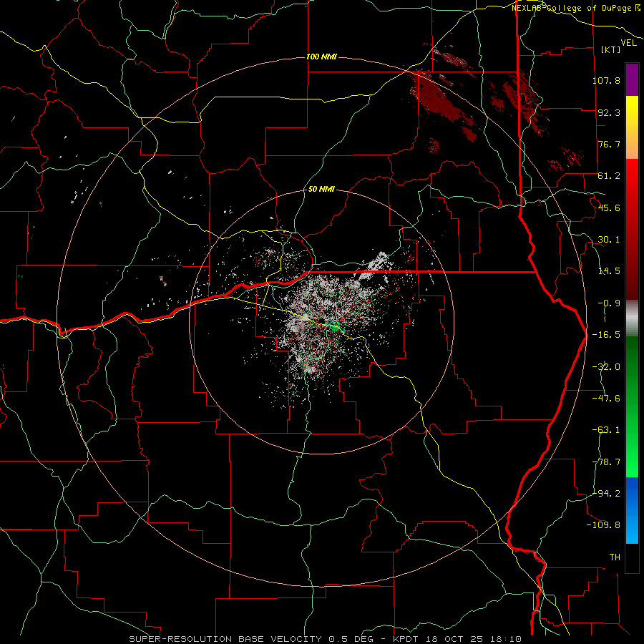Click the purple segment of velocity color bar
The height and width of the screenshot is (644, 644).
pyautogui.click(x=632, y=79)
